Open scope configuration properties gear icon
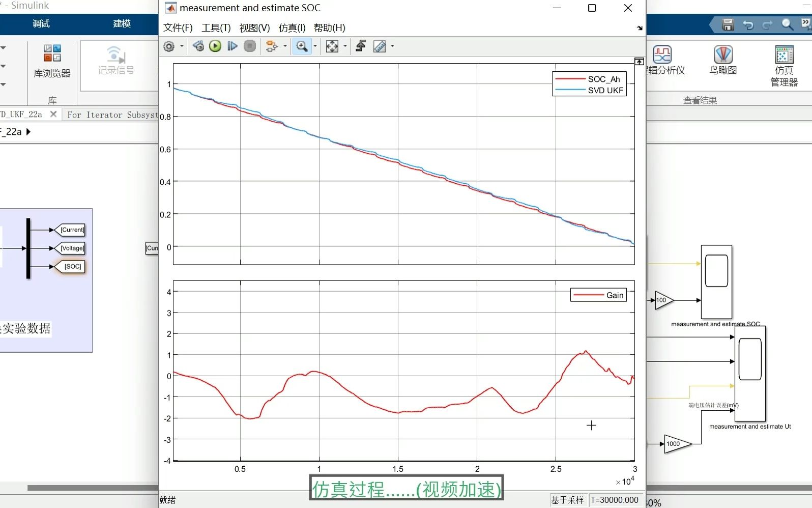 [x=169, y=46]
